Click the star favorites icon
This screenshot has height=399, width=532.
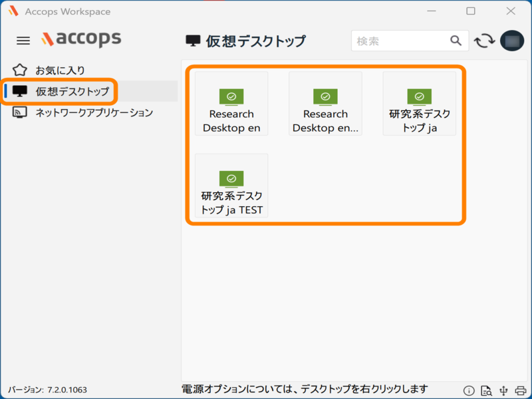pyautogui.click(x=20, y=70)
